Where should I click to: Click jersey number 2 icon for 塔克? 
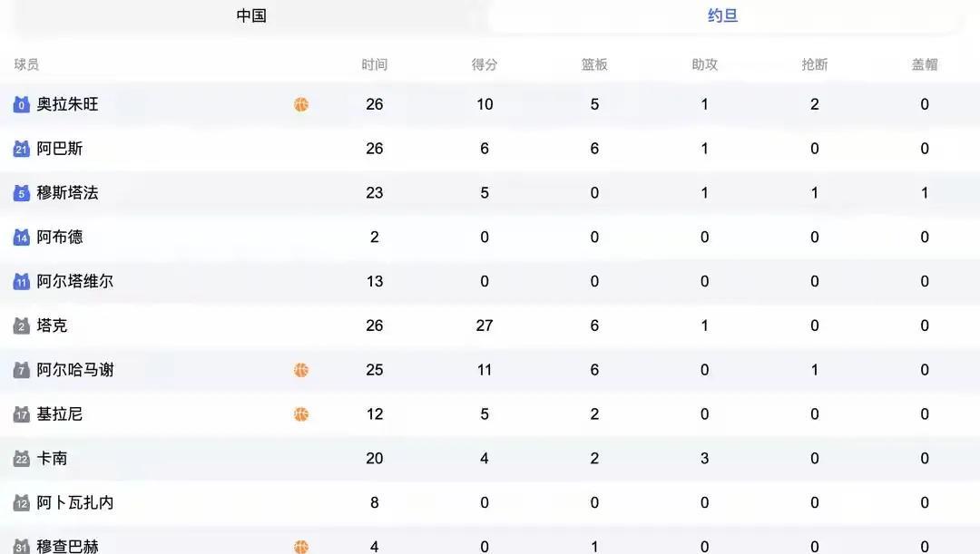22,326
